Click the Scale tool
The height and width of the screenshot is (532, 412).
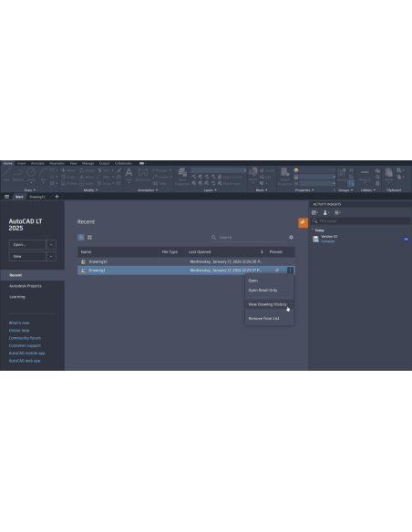(x=86, y=183)
